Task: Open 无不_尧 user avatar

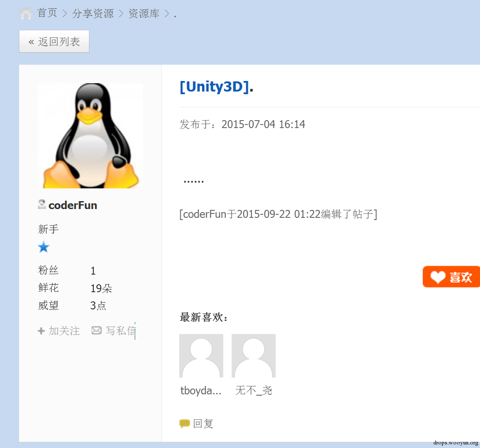Action: point(254,356)
